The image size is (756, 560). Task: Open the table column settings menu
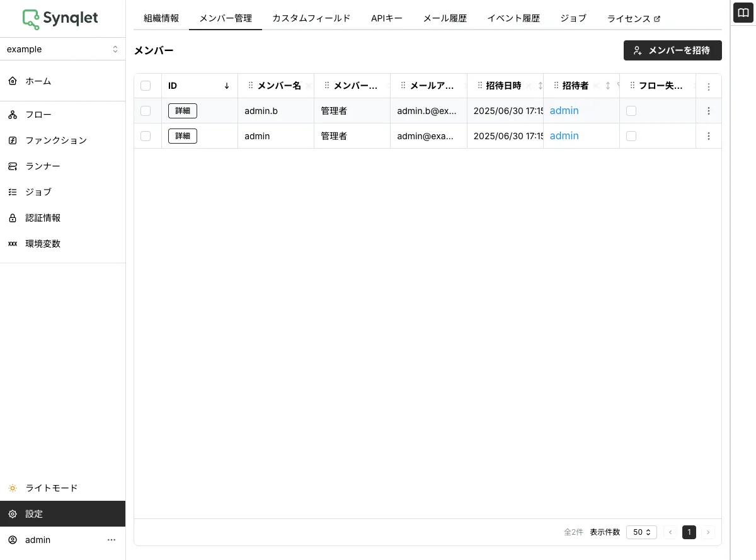[x=709, y=86]
